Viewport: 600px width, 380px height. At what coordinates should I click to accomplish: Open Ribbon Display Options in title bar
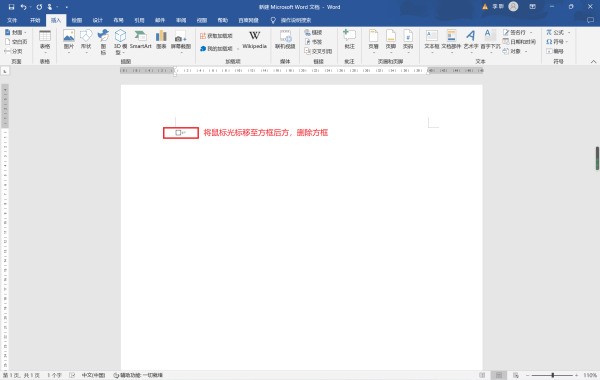click(532, 7)
